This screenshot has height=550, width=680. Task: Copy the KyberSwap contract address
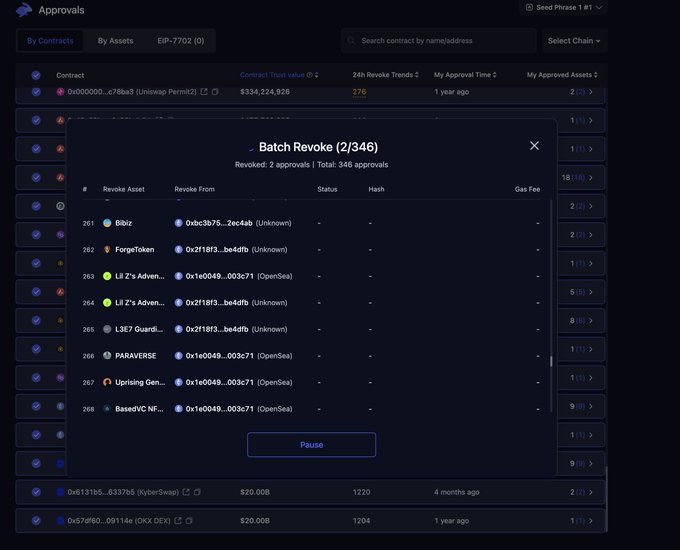197,492
